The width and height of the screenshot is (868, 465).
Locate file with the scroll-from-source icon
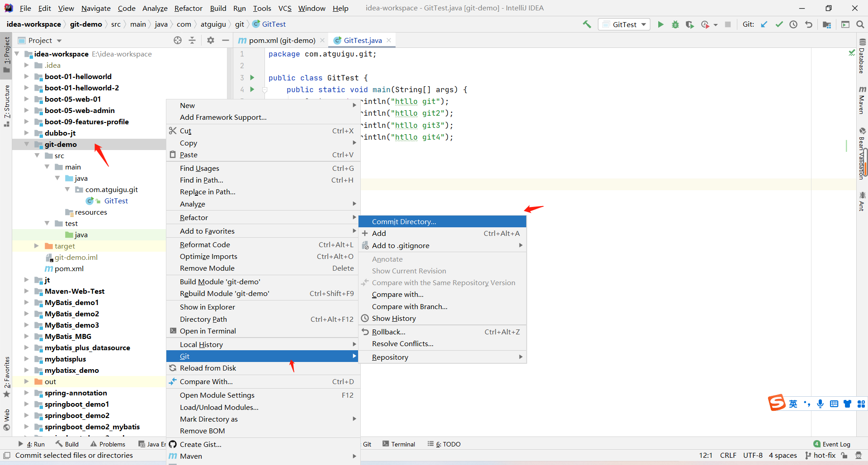[x=178, y=40]
